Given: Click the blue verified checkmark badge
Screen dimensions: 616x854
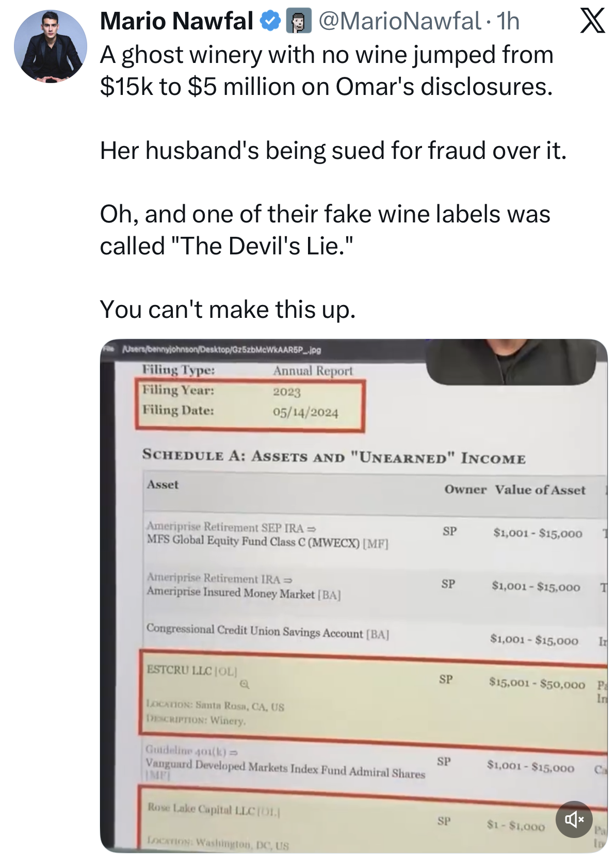Looking at the screenshot, I should tap(270, 21).
